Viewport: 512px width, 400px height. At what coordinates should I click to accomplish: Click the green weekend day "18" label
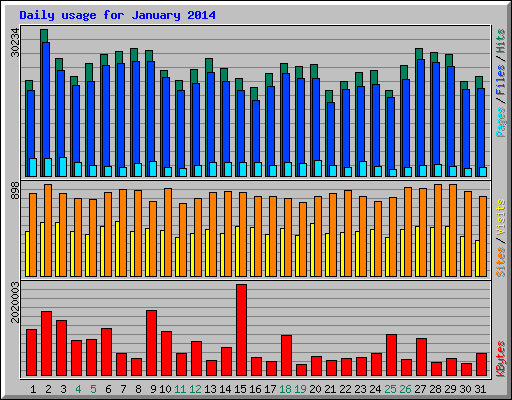pyautogui.click(x=285, y=389)
